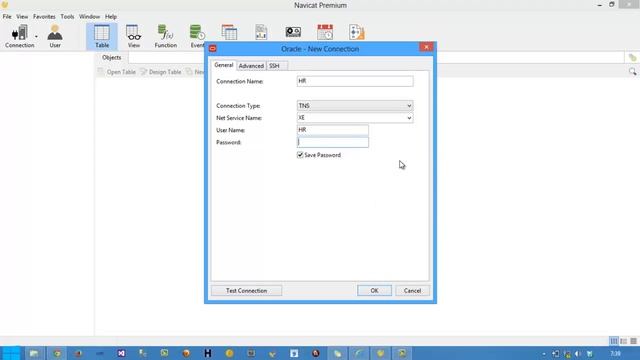The width and height of the screenshot is (640, 360).
Task: Click the Test Connection button
Action: (247, 291)
